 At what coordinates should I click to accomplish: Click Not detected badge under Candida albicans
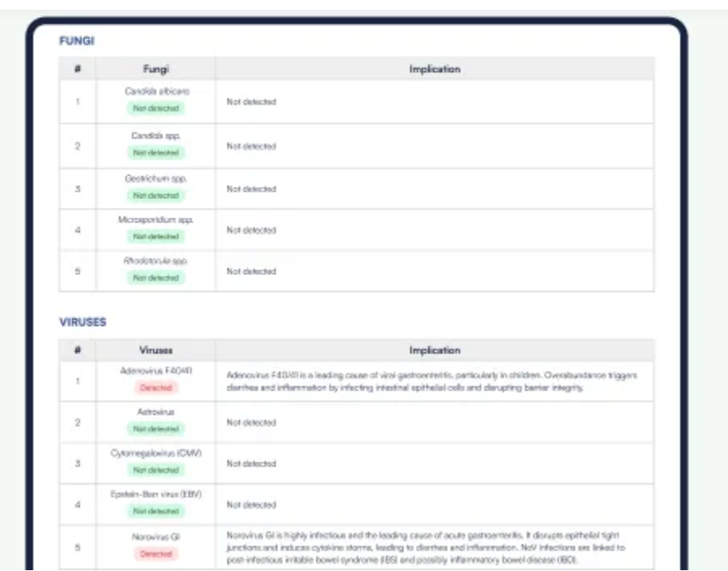(156, 108)
